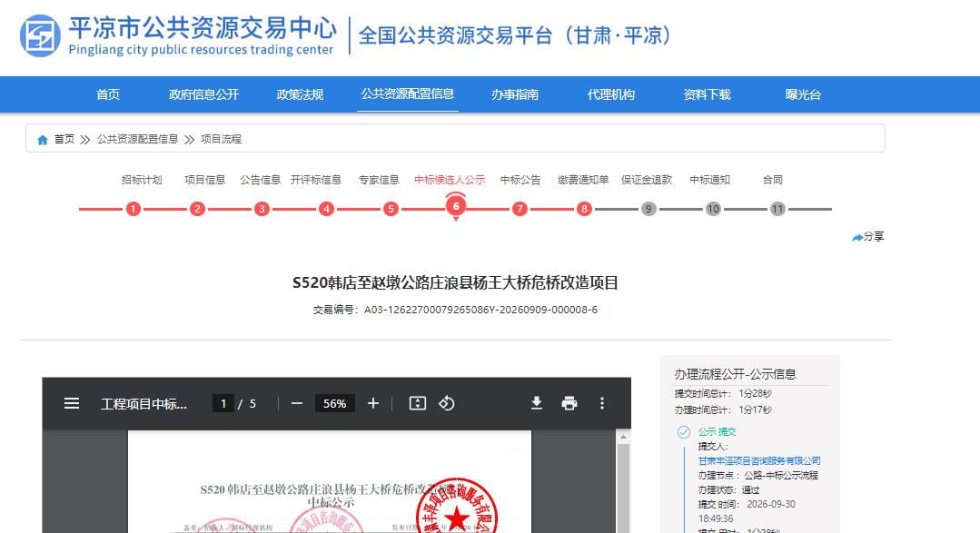Go to step 9 保证金退款
The width and height of the screenshot is (980, 533).
[x=648, y=209]
